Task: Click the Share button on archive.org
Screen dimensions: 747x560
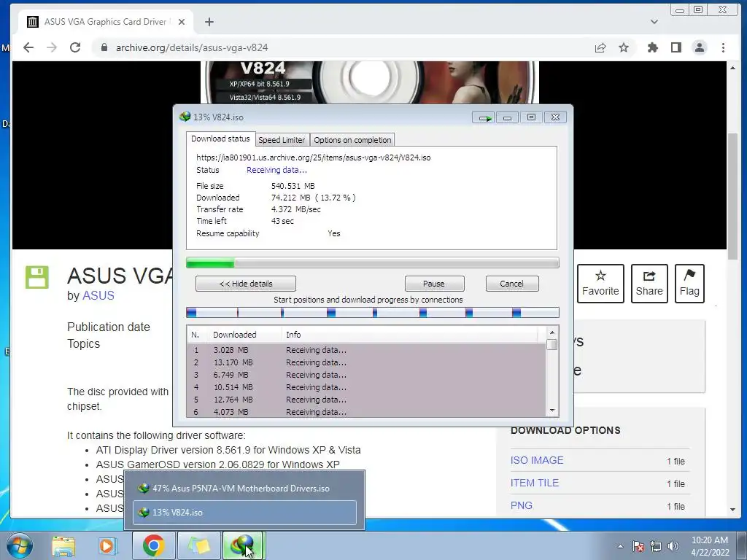Action: click(649, 284)
